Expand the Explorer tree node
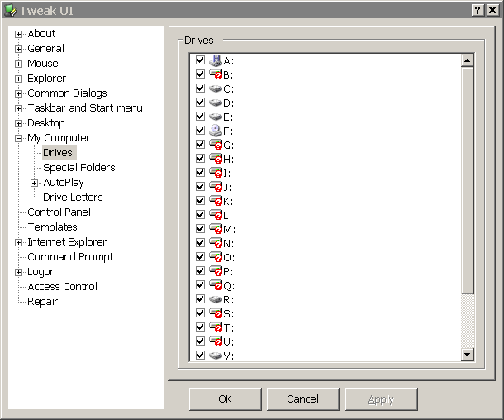The image size is (504, 420). 19,79
